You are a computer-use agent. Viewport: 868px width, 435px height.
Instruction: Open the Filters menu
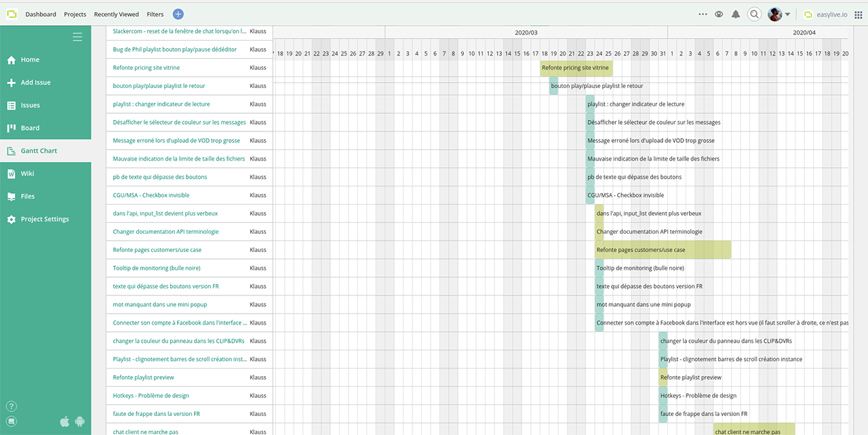(155, 14)
